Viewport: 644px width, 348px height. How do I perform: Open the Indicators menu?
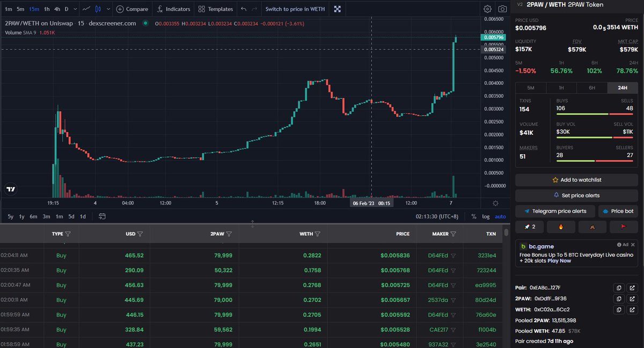pyautogui.click(x=173, y=9)
